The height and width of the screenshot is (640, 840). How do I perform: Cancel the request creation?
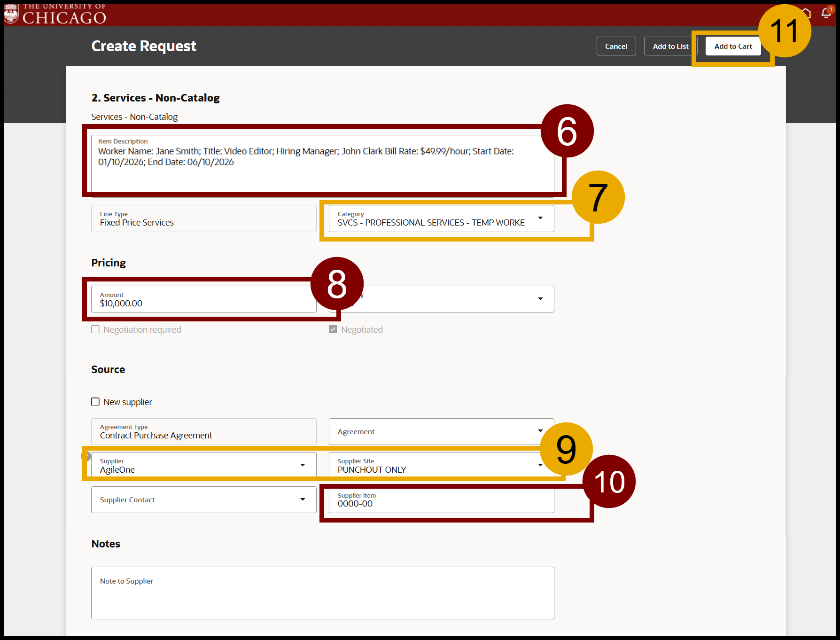coord(616,46)
